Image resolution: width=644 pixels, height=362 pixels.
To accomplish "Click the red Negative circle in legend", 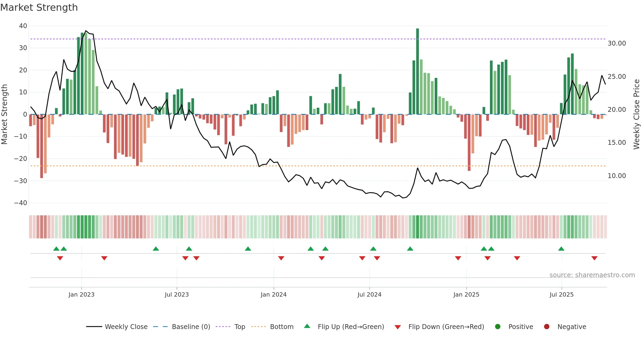I will click(547, 327).
